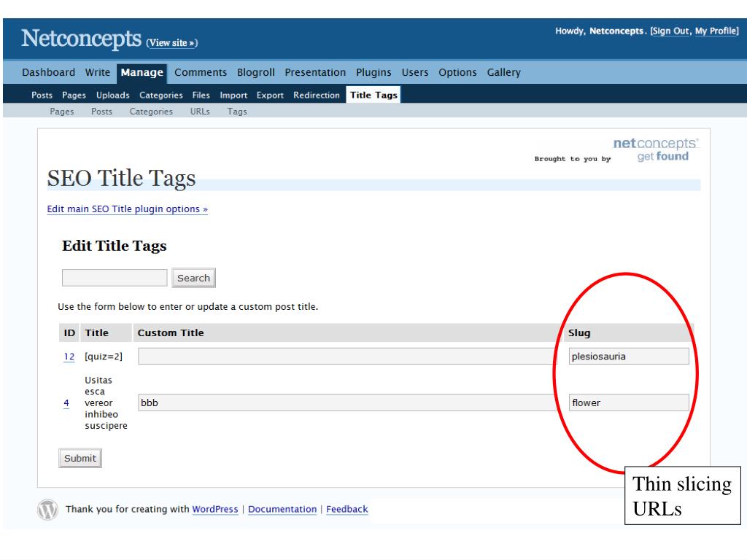Click the Netconcepts site title
The height and width of the screenshot is (560, 747).
click(82, 39)
